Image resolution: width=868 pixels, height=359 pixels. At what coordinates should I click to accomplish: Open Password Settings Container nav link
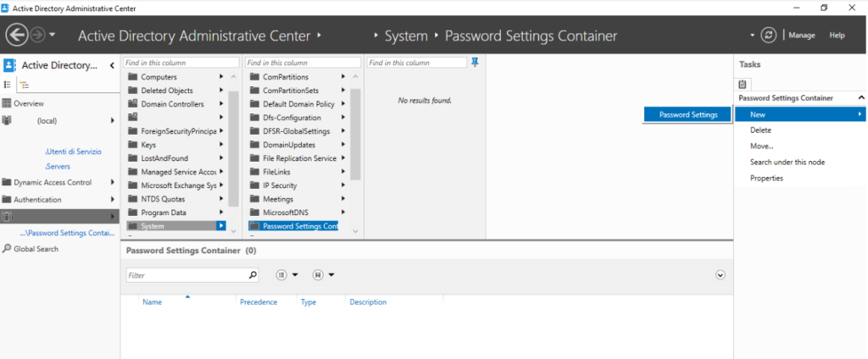(67, 233)
